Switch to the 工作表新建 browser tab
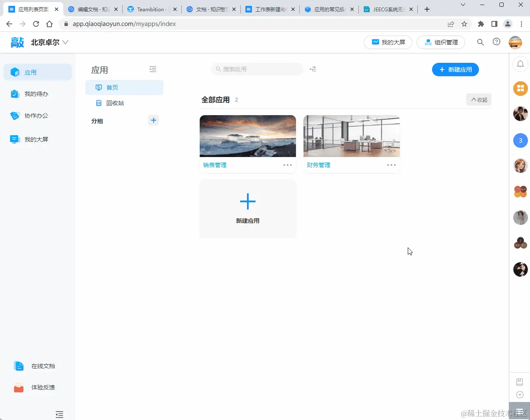The image size is (530, 420). [270, 9]
